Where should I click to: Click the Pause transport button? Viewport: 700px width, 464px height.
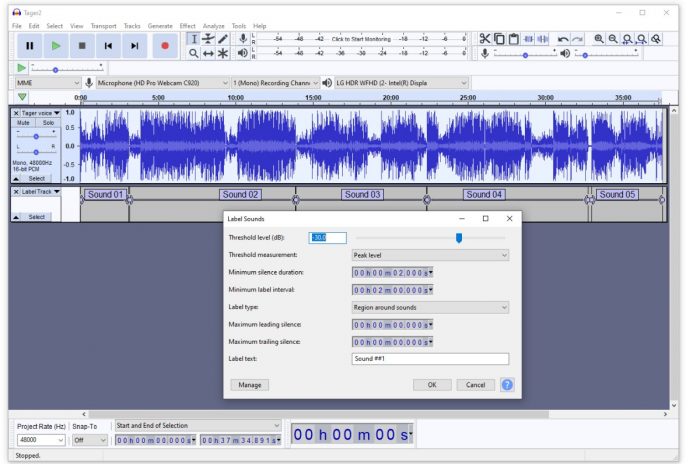pos(30,45)
